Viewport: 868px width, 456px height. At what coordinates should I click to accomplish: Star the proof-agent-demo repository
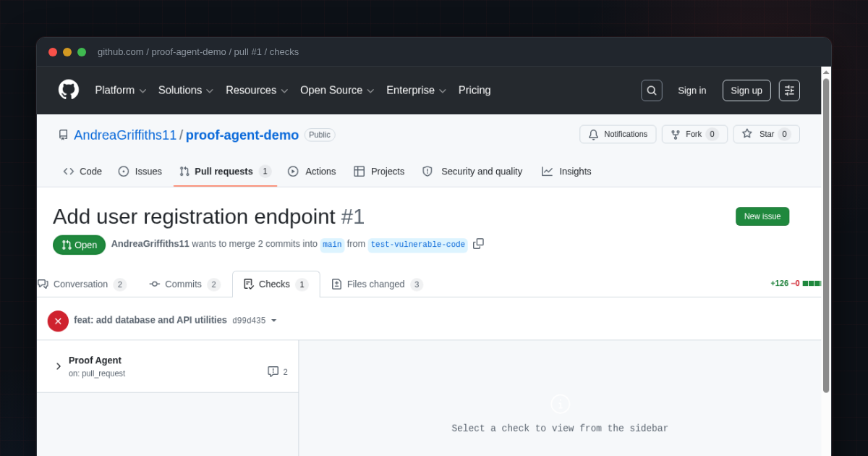click(766, 135)
